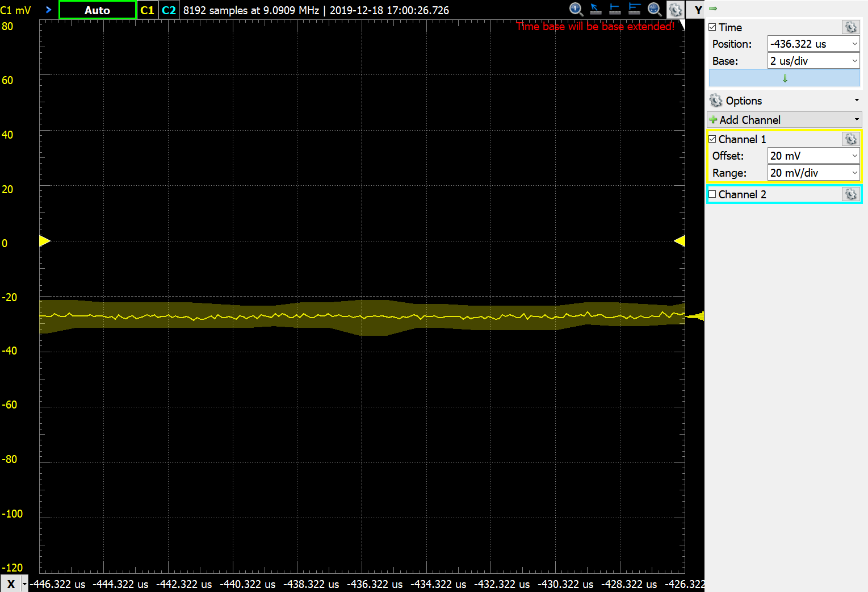This screenshot has height=592, width=868.
Task: Toggle the Time checkbox
Action: pyautogui.click(x=712, y=27)
